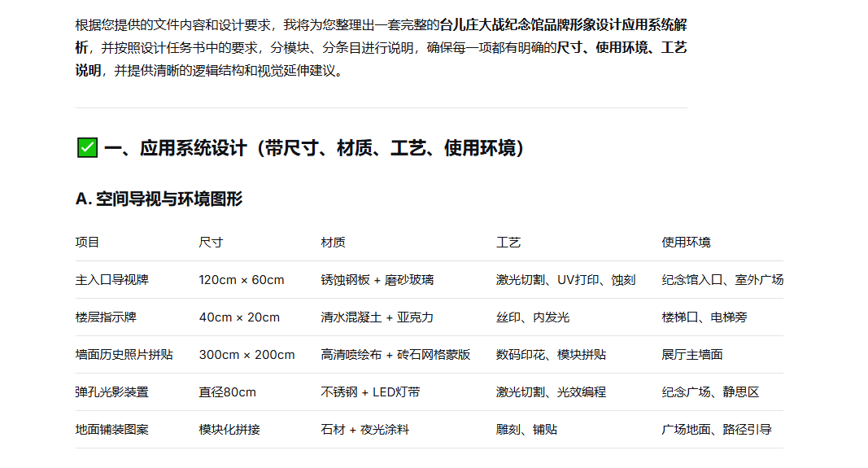Select cell '丝印、内发光'
The height and width of the screenshot is (468, 868).
tap(533, 317)
